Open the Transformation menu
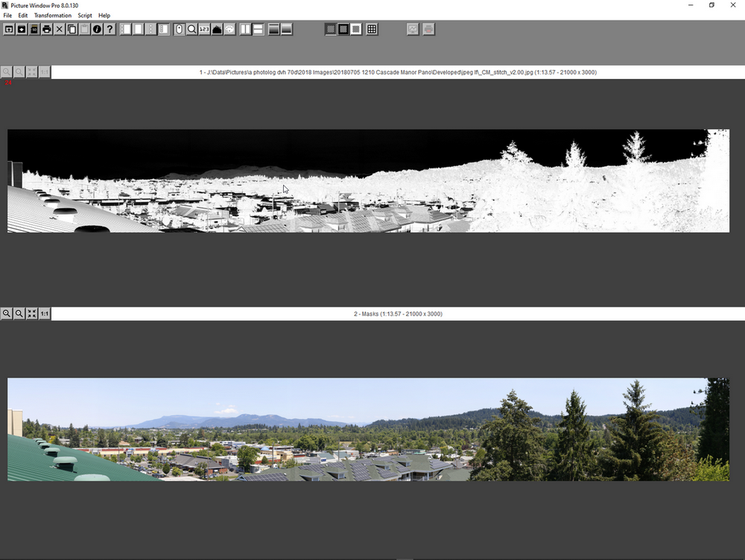 coord(53,15)
